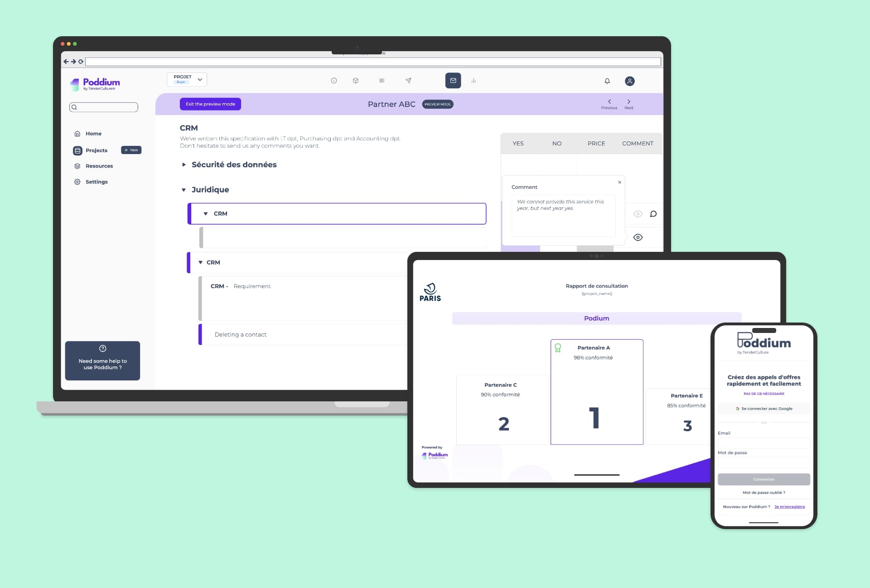Click the analytics/chart icon in toolbar
Viewport: 870px width, 588px height.
[x=474, y=80]
